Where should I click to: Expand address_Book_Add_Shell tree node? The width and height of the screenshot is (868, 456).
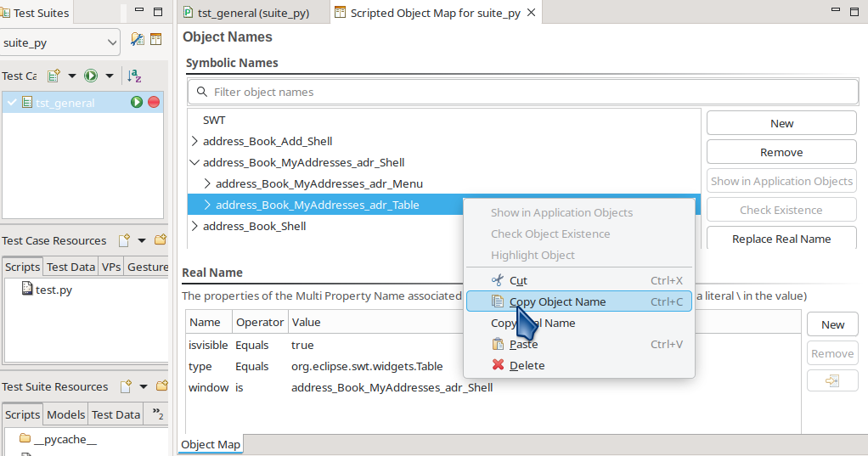point(194,141)
